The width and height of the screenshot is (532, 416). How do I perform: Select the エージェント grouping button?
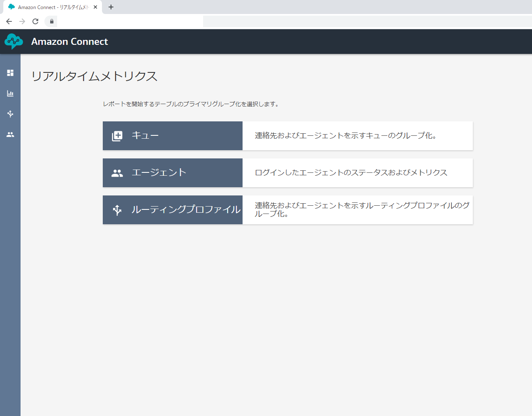pos(173,173)
